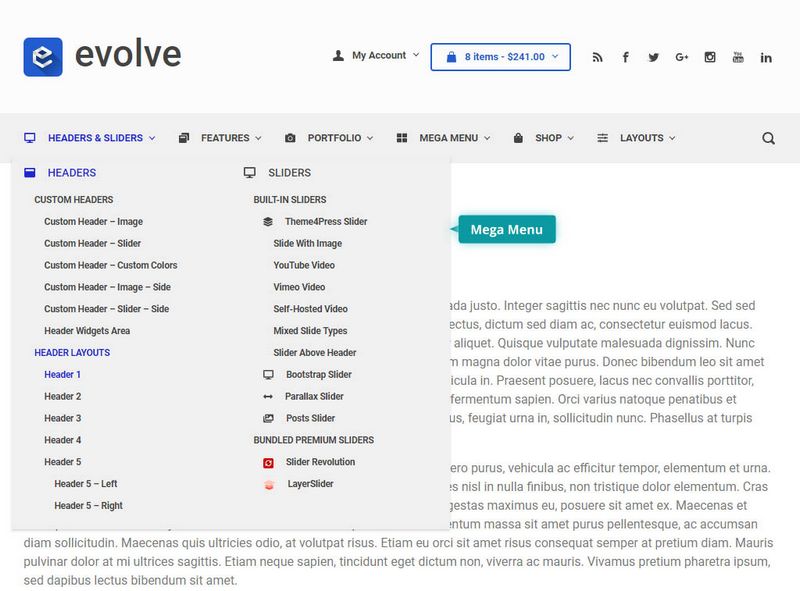This screenshot has width=800, height=591.
Task: Select the Header 2 layout
Action: coord(62,397)
